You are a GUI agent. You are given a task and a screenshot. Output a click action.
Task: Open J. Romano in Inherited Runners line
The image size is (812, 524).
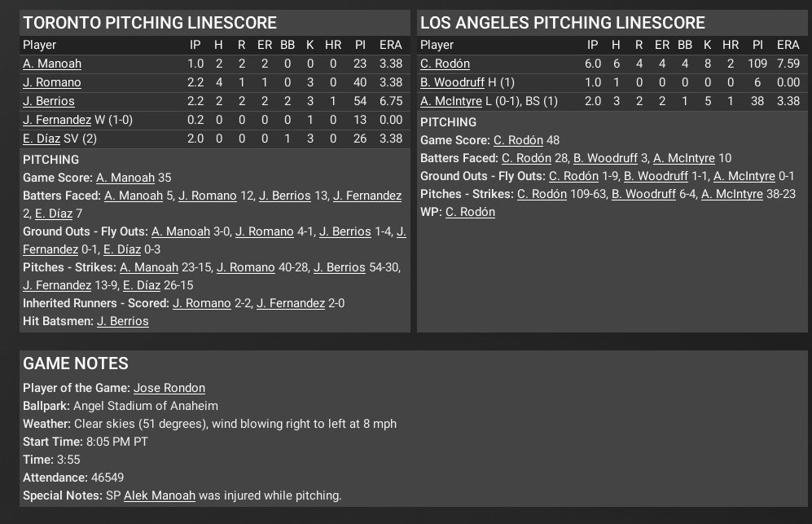pos(202,303)
